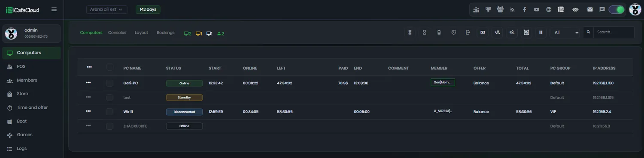
Task: Open the admin profile card in sidebar
Action: coord(32,33)
